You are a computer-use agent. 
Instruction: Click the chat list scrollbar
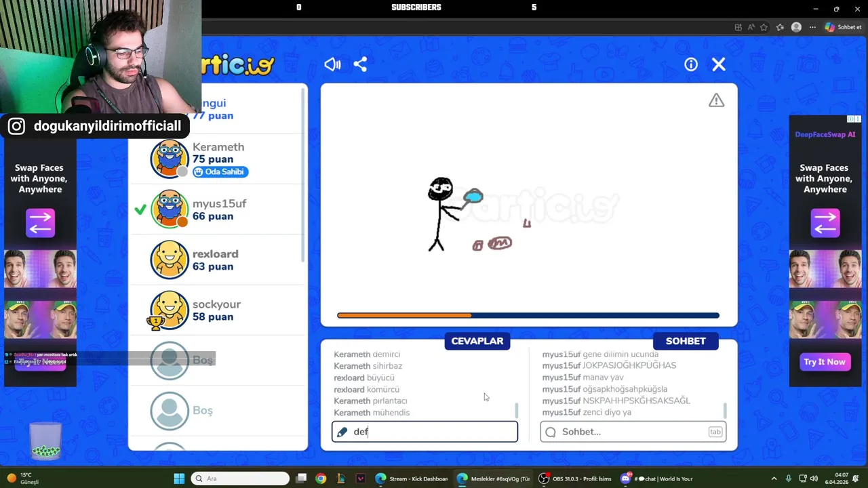725,410
